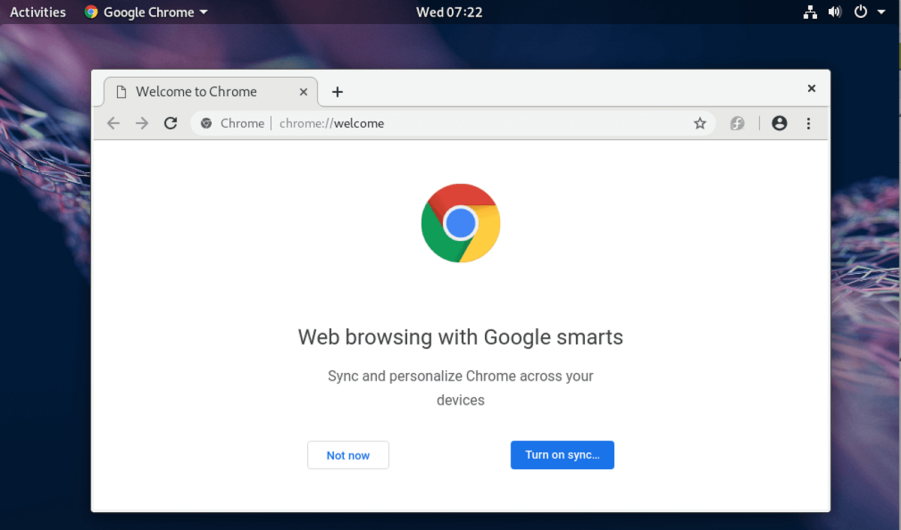Viewport: 901px width, 530px height.
Task: Expand the system menu dropdown arrow
Action: click(x=881, y=12)
